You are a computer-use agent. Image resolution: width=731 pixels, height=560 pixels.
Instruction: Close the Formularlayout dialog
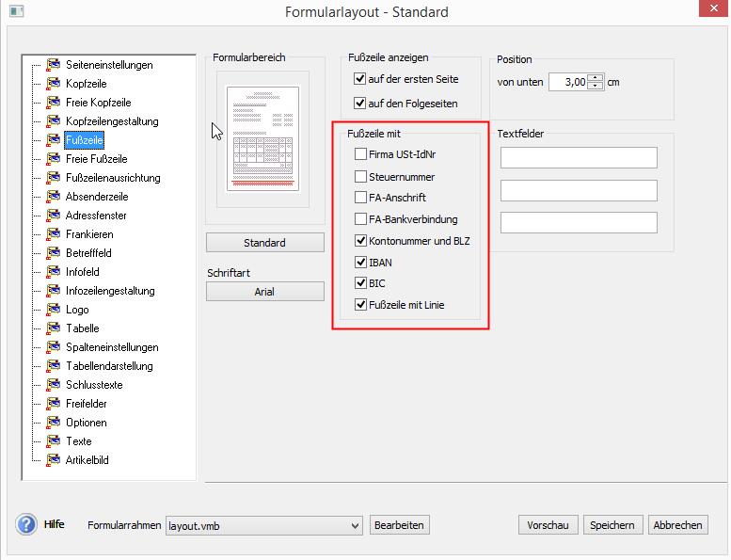pyautogui.click(x=713, y=8)
